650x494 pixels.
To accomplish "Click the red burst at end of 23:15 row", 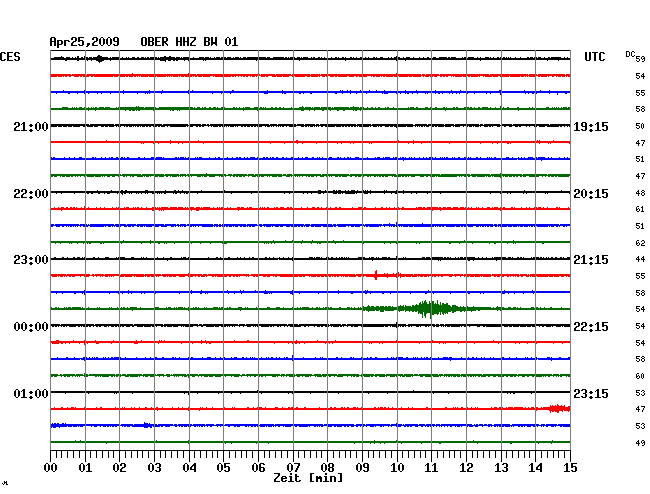I will [x=559, y=409].
